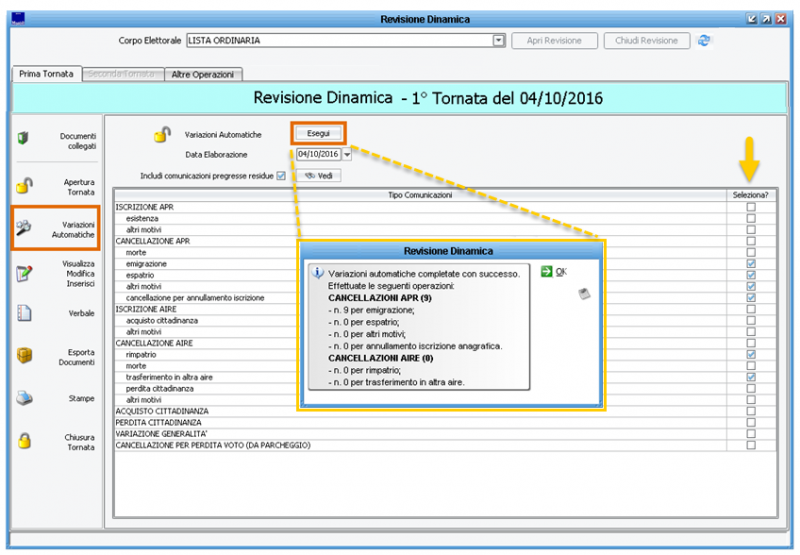Toggle Includi comunicazioni pregresse residue checkbox

pyautogui.click(x=281, y=176)
